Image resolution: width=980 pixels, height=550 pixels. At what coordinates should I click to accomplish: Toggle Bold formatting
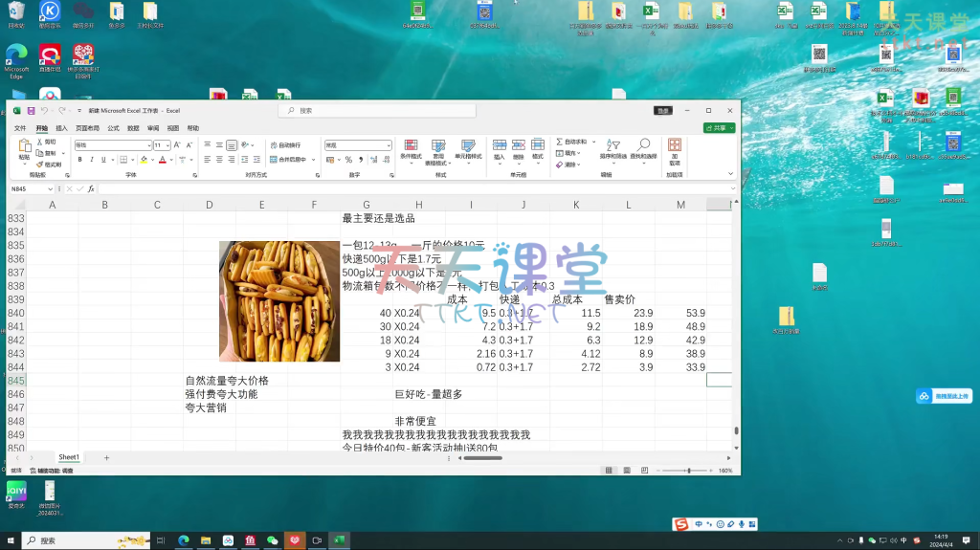pyautogui.click(x=79, y=160)
